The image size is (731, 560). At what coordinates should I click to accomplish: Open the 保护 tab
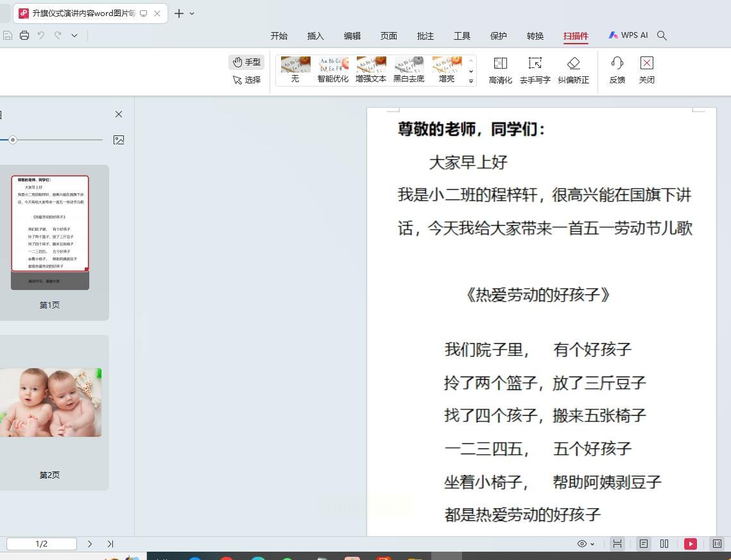[499, 36]
